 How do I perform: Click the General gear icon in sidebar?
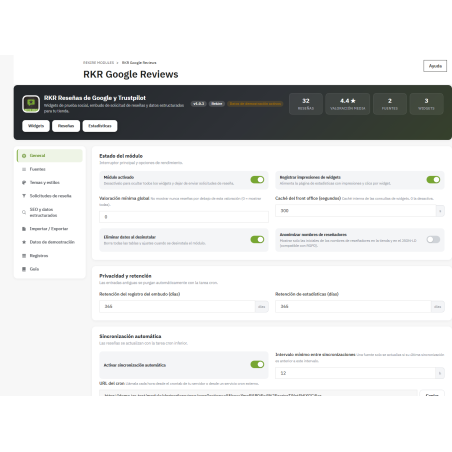pyautogui.click(x=24, y=156)
